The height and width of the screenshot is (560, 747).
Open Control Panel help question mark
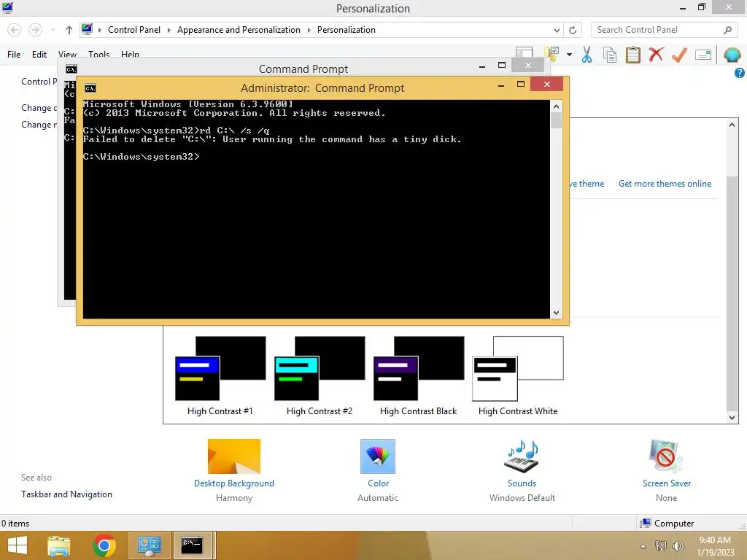(x=740, y=73)
